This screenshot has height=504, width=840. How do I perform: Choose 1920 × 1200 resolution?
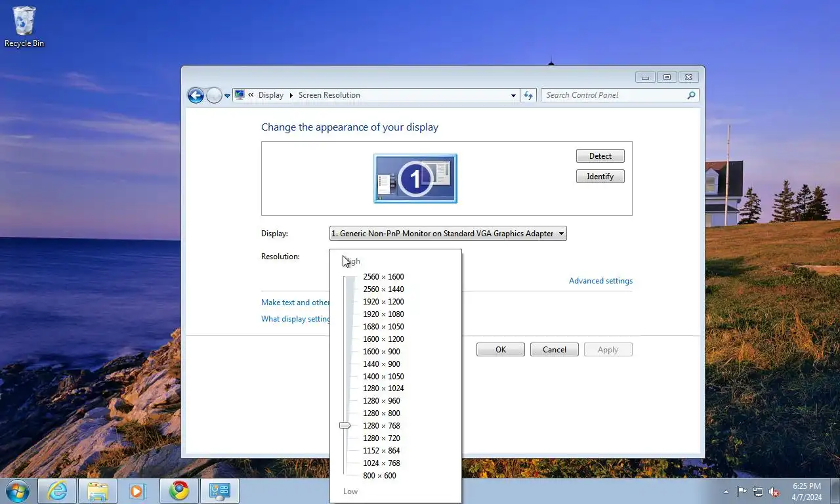point(383,302)
